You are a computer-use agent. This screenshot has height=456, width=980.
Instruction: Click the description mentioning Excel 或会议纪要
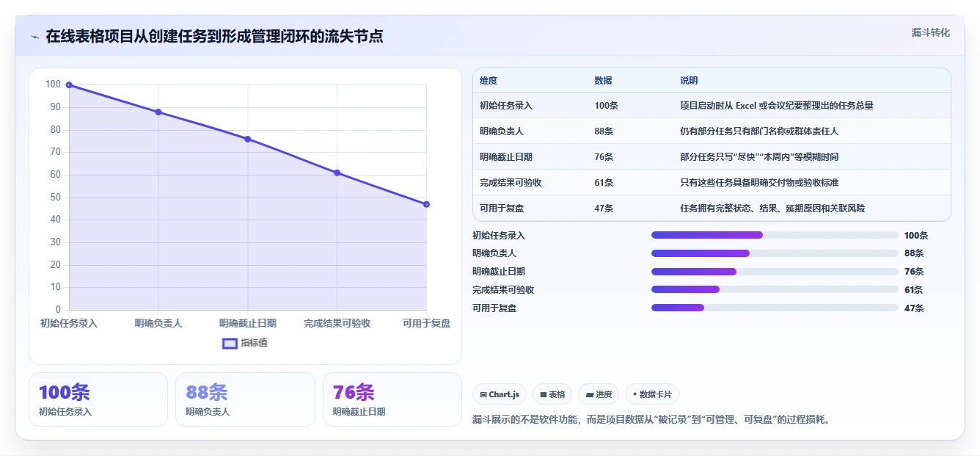pyautogui.click(x=777, y=106)
